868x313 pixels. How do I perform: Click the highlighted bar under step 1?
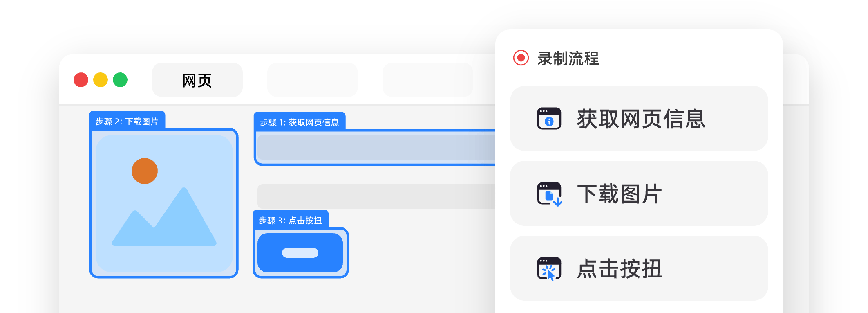click(376, 147)
